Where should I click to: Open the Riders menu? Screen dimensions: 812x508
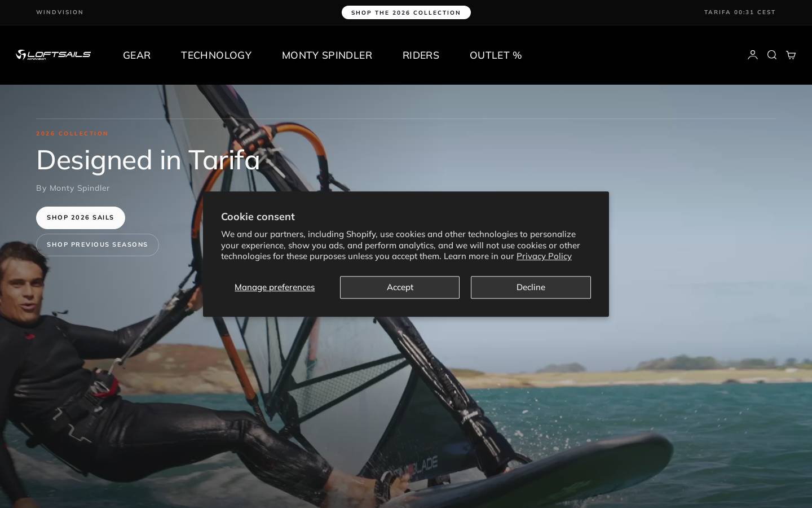(x=421, y=55)
